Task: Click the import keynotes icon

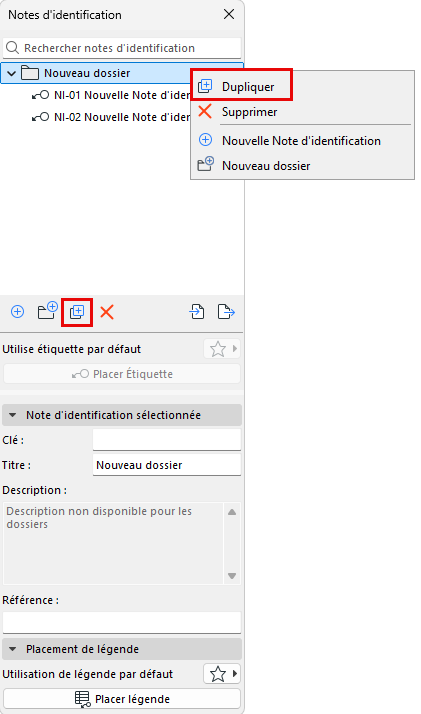Action: click(197, 312)
